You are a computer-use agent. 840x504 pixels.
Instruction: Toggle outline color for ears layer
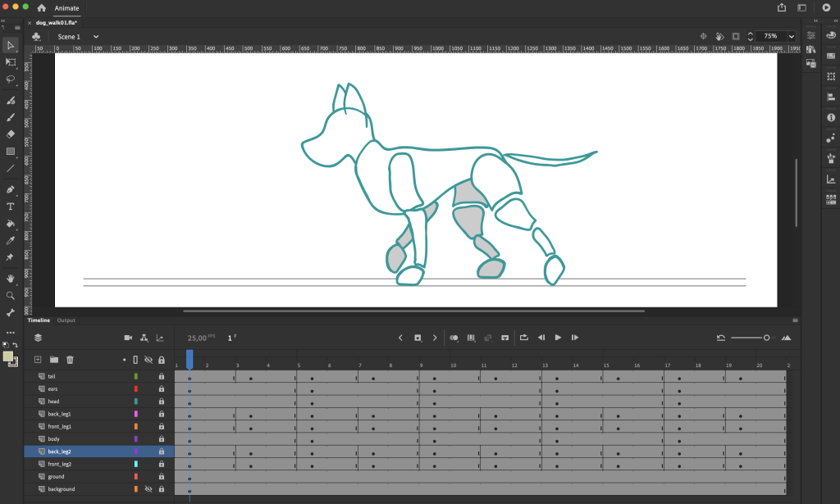coord(136,388)
